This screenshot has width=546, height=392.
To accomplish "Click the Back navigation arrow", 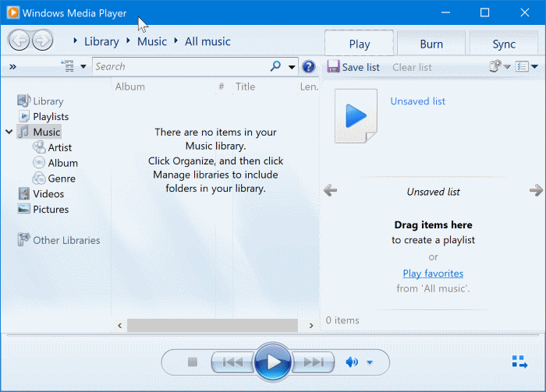I will [x=19, y=41].
